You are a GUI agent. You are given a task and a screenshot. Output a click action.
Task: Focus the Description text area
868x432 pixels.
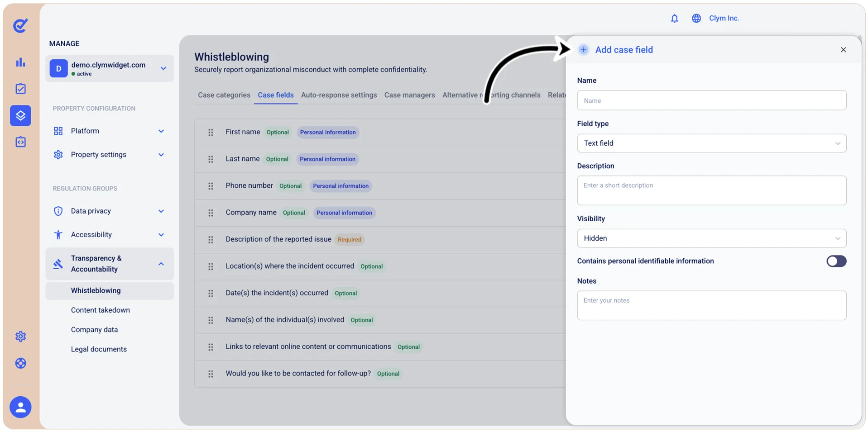coord(711,190)
